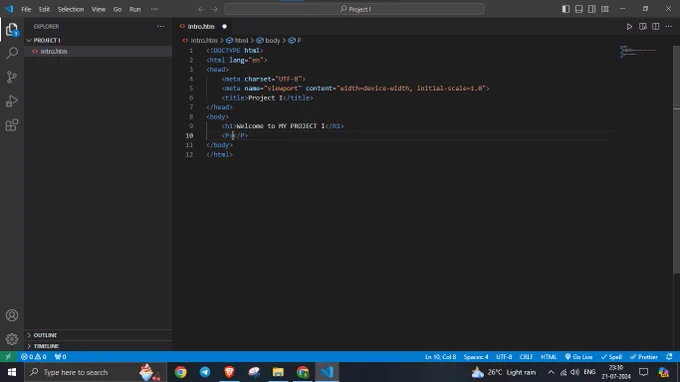Open the View menu
Viewport: 680px width, 382px height.
(98, 9)
